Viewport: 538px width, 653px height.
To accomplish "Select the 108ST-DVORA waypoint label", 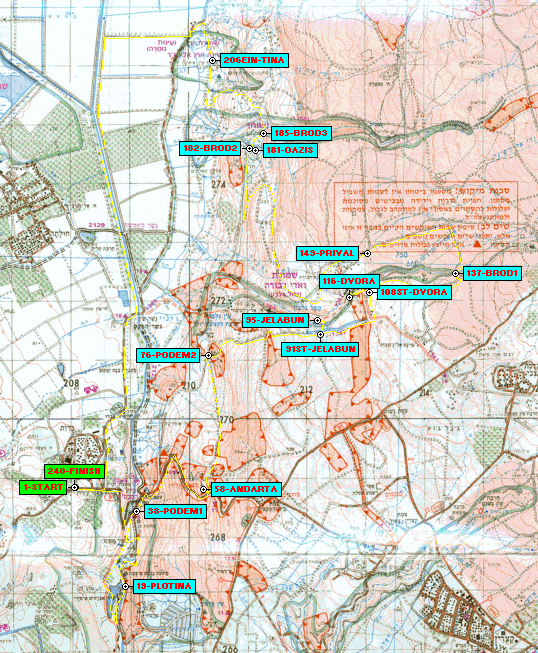I will (x=414, y=292).
